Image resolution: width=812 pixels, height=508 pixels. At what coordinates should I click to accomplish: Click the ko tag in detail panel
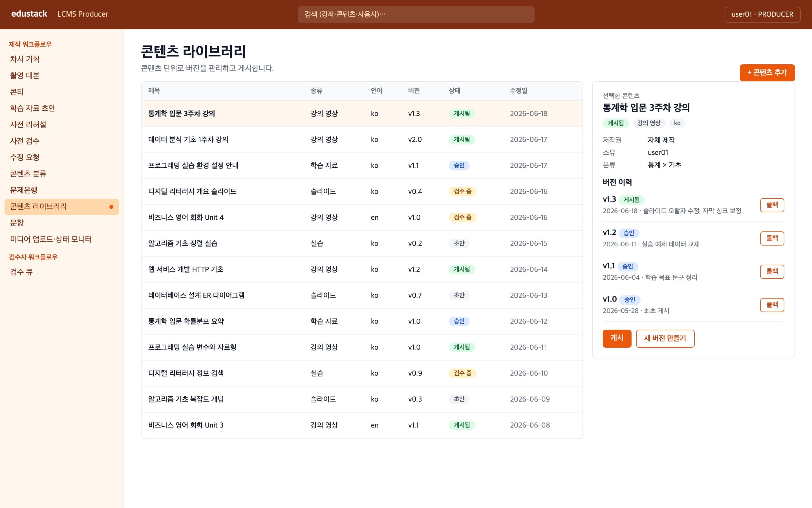[x=677, y=123]
